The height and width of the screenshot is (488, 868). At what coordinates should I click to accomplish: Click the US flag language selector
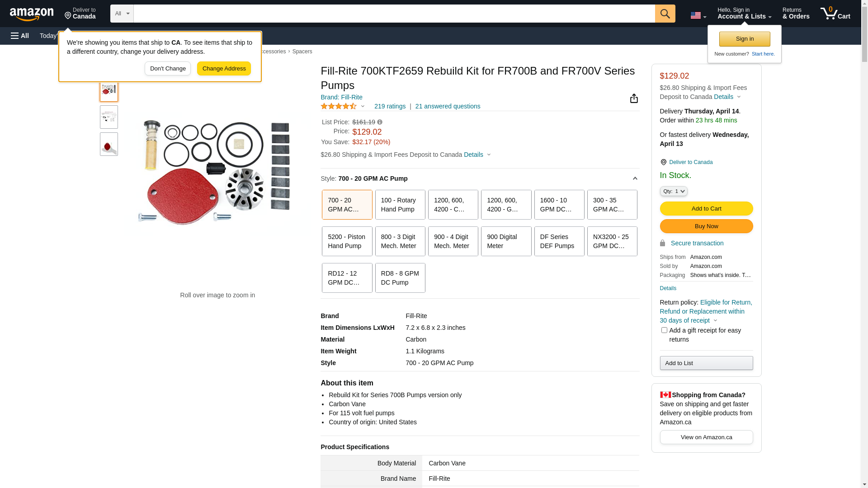click(698, 15)
